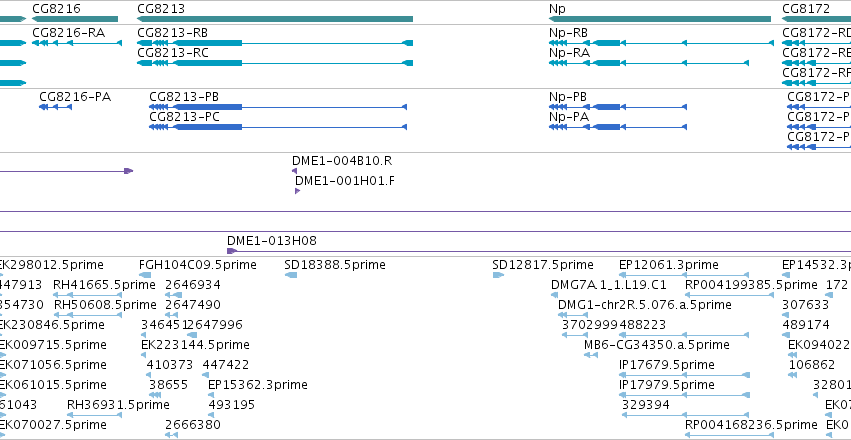Click the DME1-001H01.F arrow marker
The image size is (851, 440).
click(x=297, y=191)
